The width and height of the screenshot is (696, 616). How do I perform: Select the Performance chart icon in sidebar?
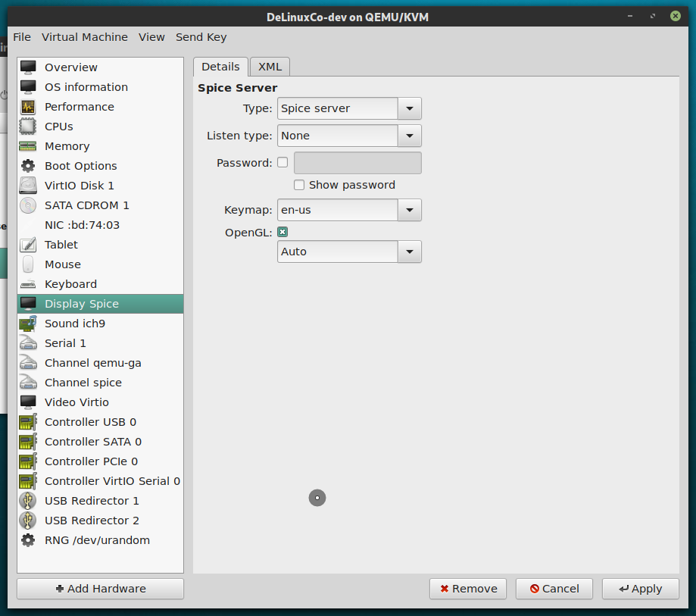[x=28, y=106]
